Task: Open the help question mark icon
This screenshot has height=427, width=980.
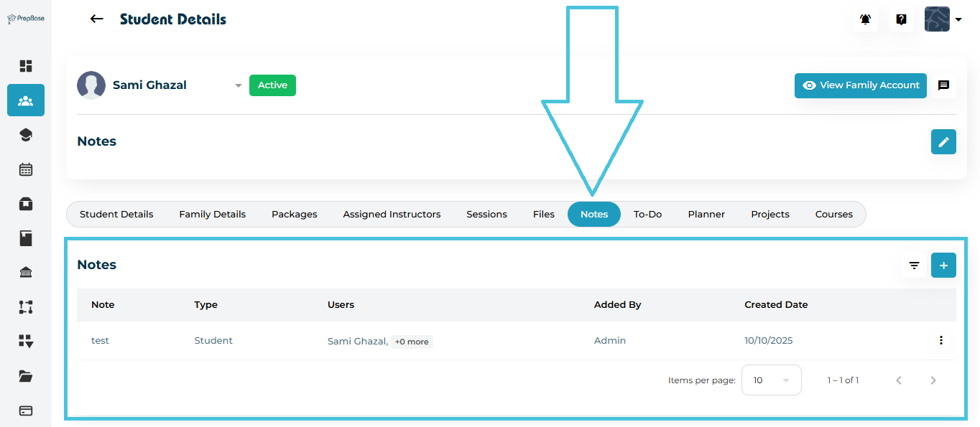Action: tap(901, 19)
